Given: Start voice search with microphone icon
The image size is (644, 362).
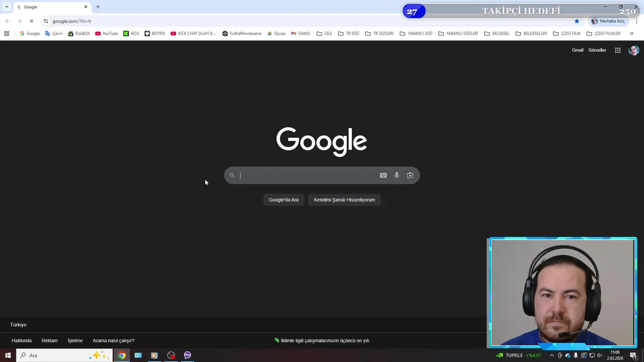Looking at the screenshot, I should point(396,175).
